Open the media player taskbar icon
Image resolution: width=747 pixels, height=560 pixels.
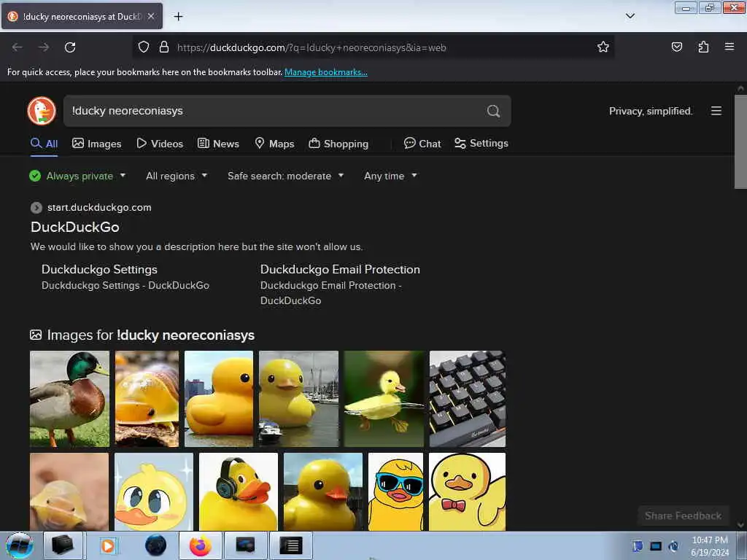click(108, 545)
